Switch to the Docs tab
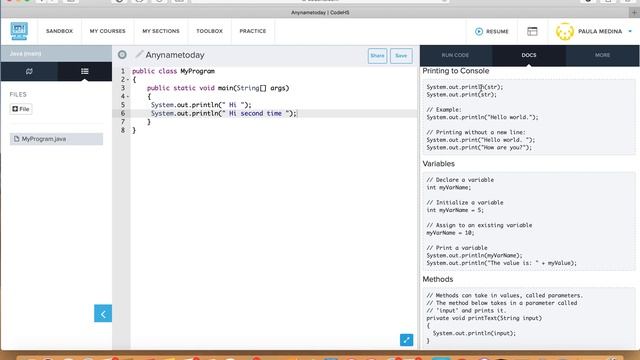 coord(529,55)
